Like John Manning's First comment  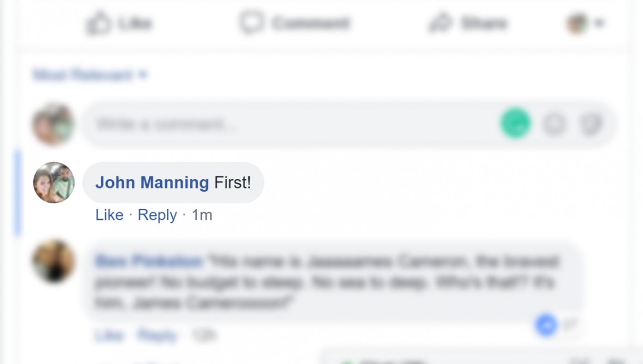point(109,214)
